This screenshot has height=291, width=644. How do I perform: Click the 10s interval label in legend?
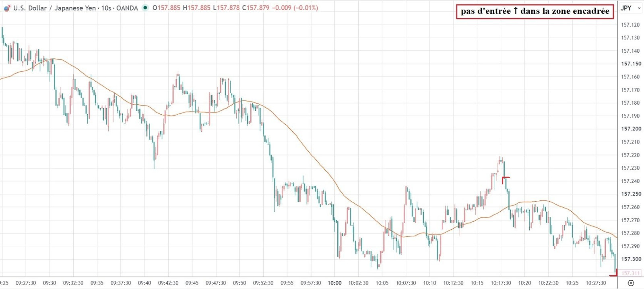106,8
